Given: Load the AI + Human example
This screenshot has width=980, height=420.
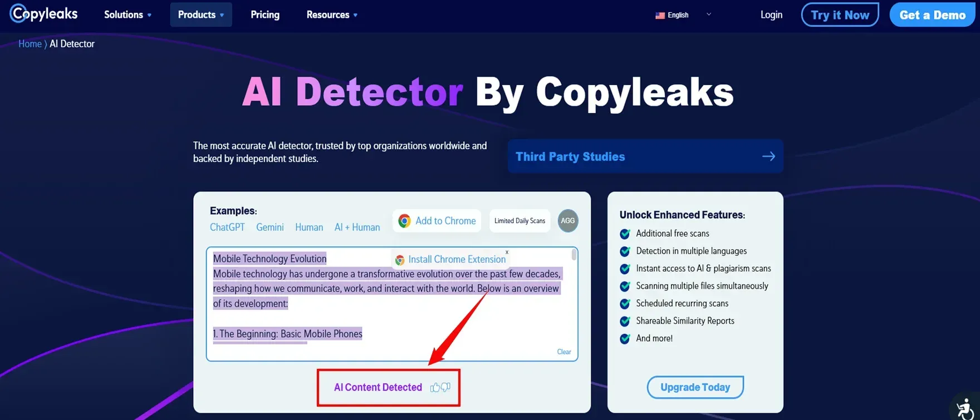Looking at the screenshot, I should pyautogui.click(x=357, y=227).
